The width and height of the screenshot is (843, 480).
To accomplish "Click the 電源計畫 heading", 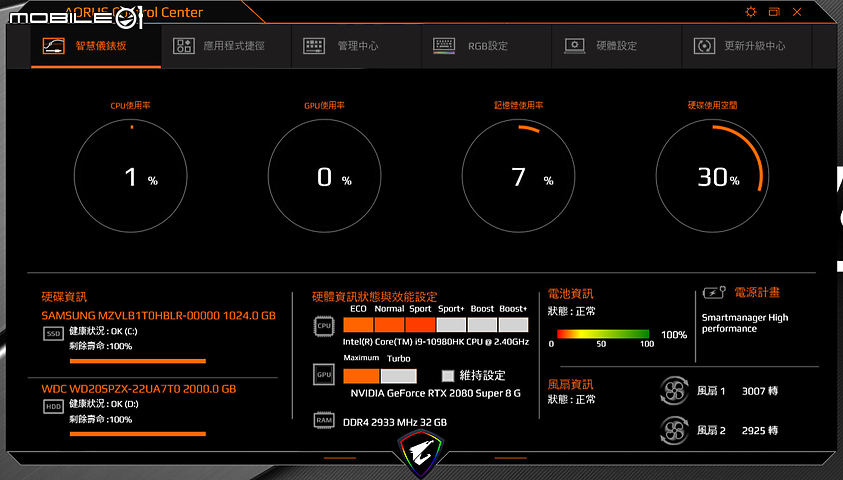I will [x=757, y=292].
